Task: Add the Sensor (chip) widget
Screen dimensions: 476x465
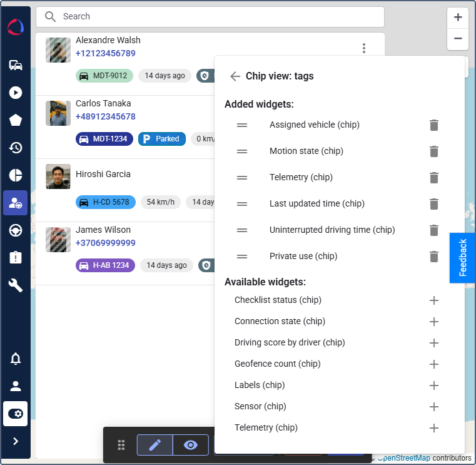Action: (434, 406)
